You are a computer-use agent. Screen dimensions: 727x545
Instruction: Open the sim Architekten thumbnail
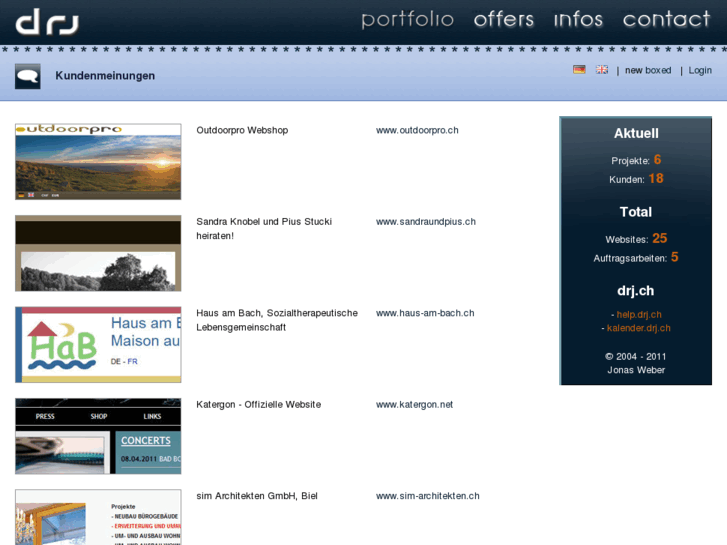(98, 517)
